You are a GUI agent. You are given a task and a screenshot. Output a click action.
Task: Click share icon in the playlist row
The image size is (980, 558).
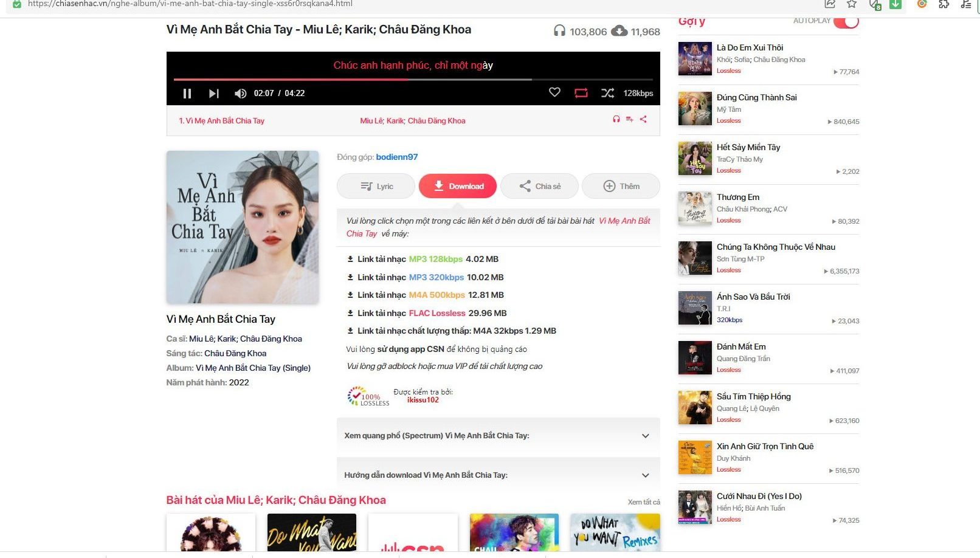[643, 120]
